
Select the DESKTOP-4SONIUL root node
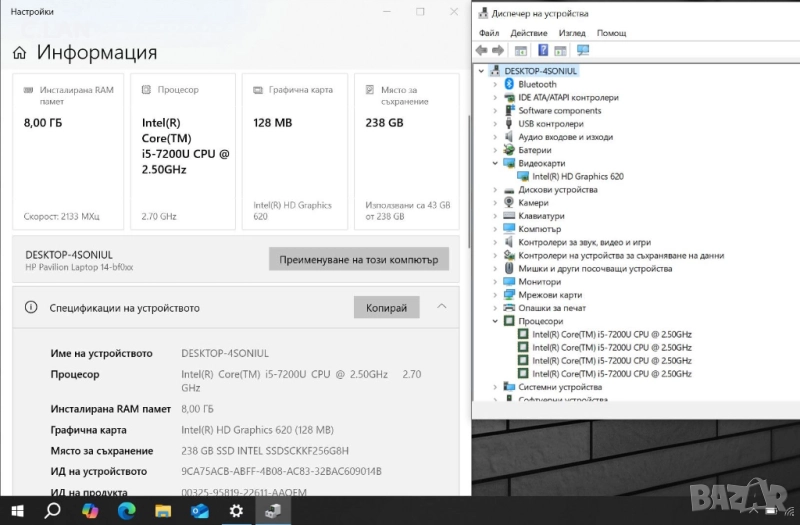click(x=540, y=71)
